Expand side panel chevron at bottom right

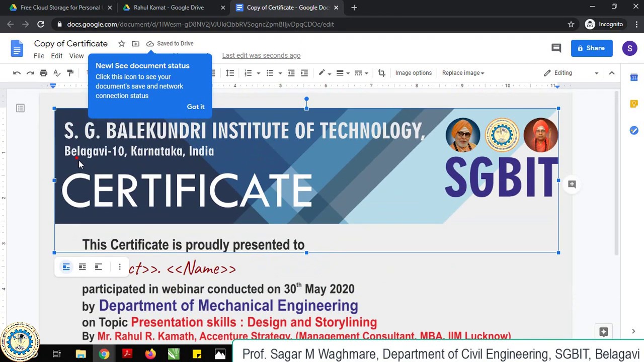click(633, 331)
